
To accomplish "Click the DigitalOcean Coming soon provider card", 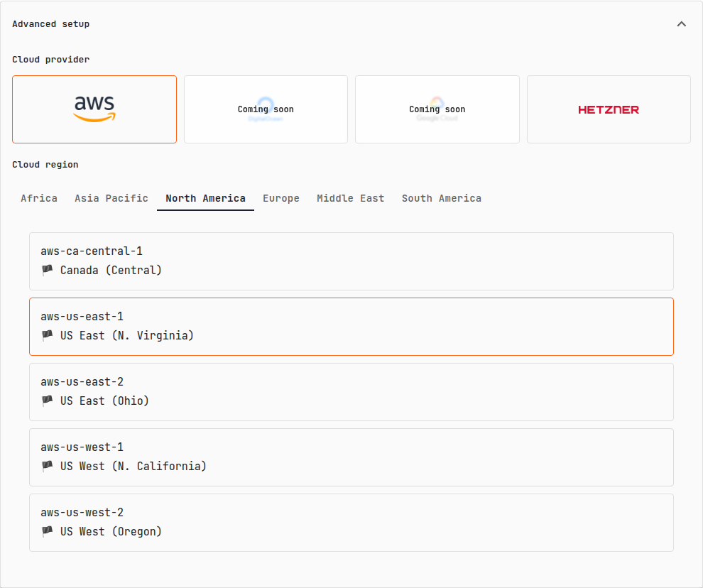I will (x=266, y=109).
